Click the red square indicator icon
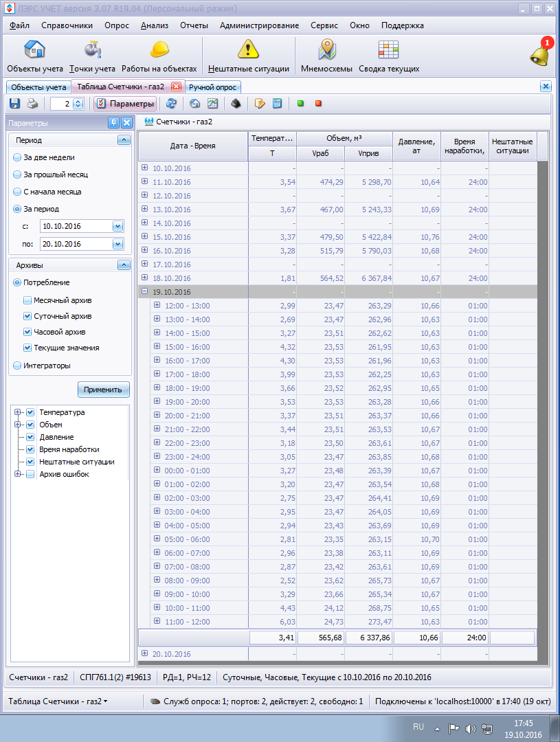This screenshot has width=560, height=742. pos(319,103)
